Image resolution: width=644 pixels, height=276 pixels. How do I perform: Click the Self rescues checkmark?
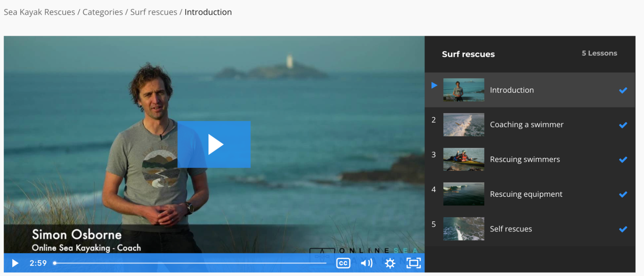coord(623,229)
